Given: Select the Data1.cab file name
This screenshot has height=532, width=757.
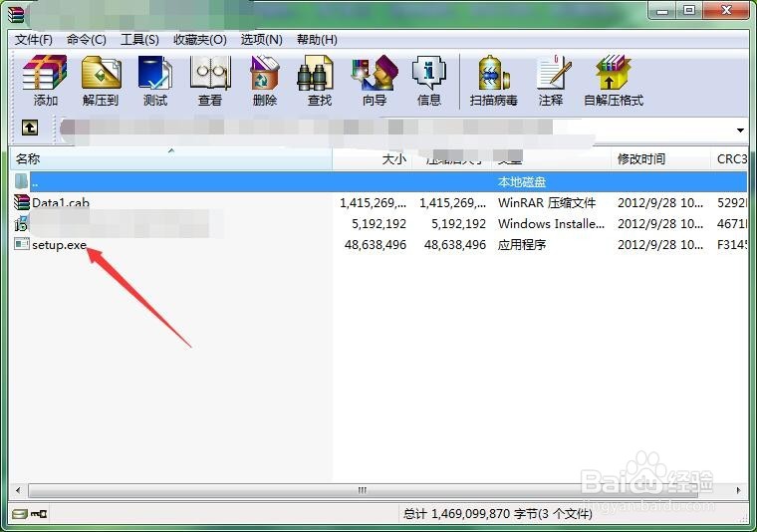Looking at the screenshot, I should 61,203.
